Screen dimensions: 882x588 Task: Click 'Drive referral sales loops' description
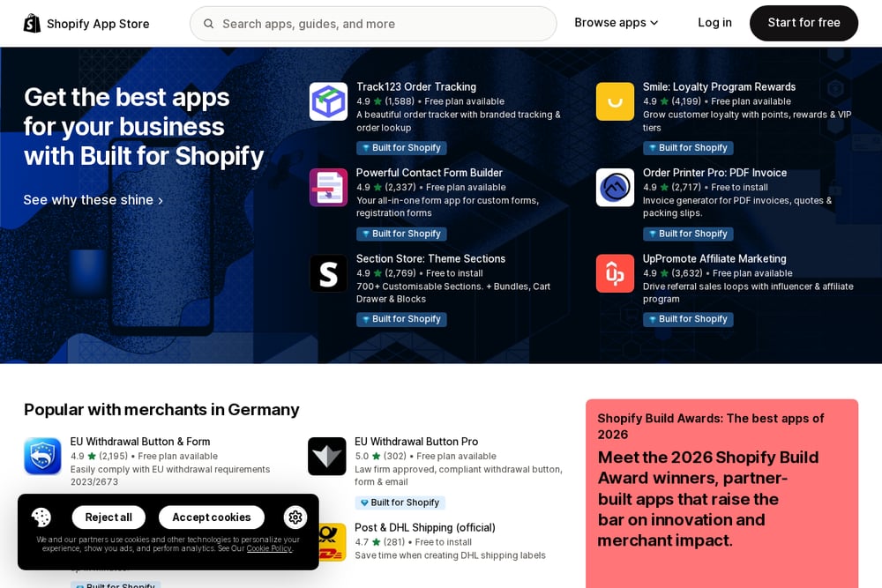coord(748,293)
